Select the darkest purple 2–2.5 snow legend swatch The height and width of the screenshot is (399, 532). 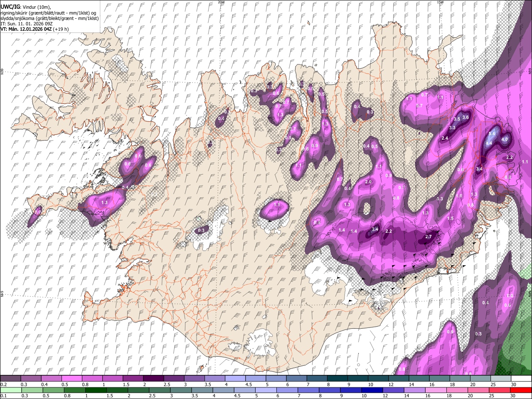tap(153, 379)
